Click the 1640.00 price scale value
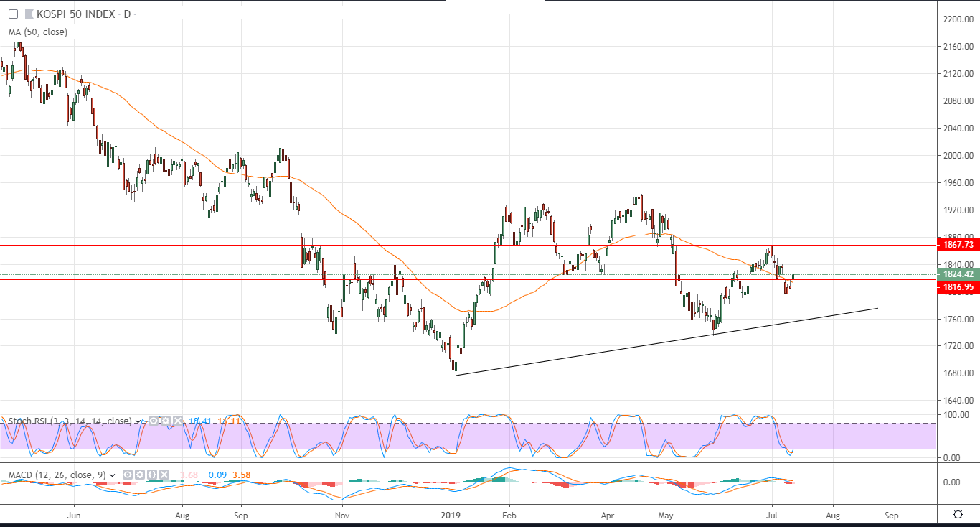The width and height of the screenshot is (980, 527). [958, 401]
